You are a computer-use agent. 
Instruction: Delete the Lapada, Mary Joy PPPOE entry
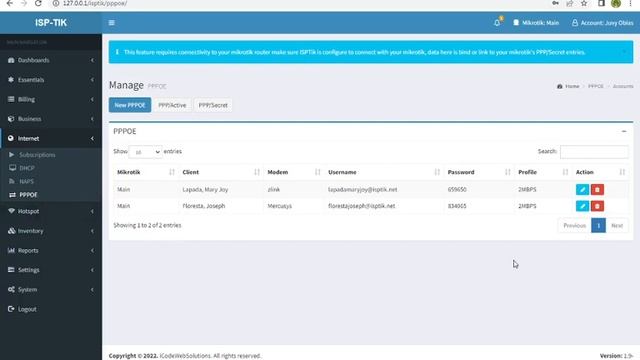click(597, 189)
